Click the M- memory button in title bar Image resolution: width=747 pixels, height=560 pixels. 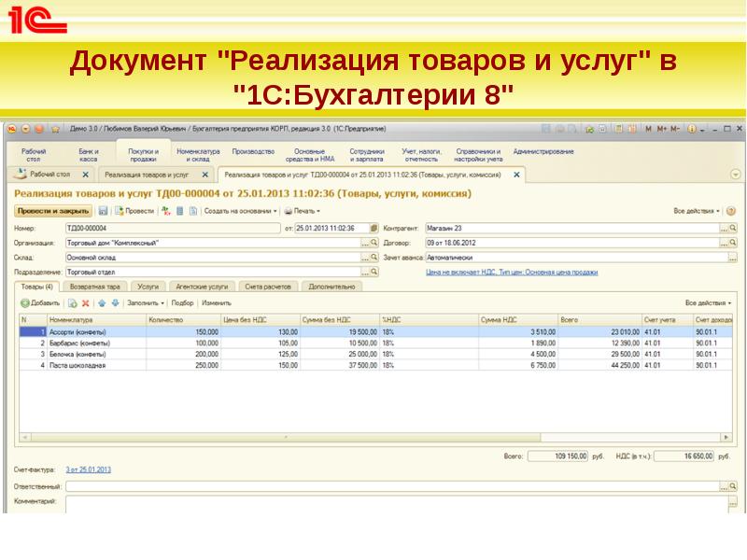point(675,129)
